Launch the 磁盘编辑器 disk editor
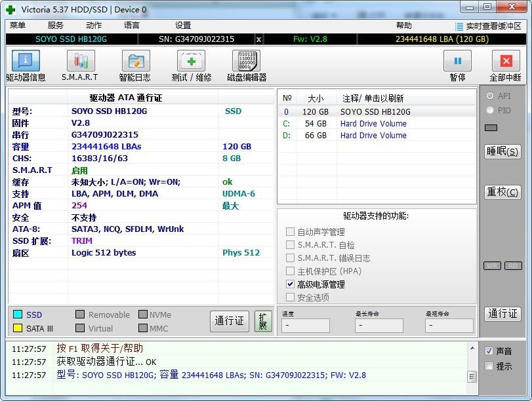 (x=249, y=65)
